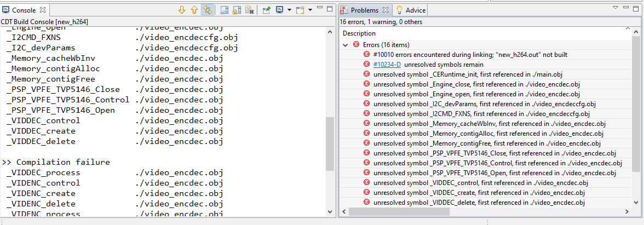The height and width of the screenshot is (225, 644).
Task: Click the red error icon beside #10234-D
Action: [x=366, y=64]
